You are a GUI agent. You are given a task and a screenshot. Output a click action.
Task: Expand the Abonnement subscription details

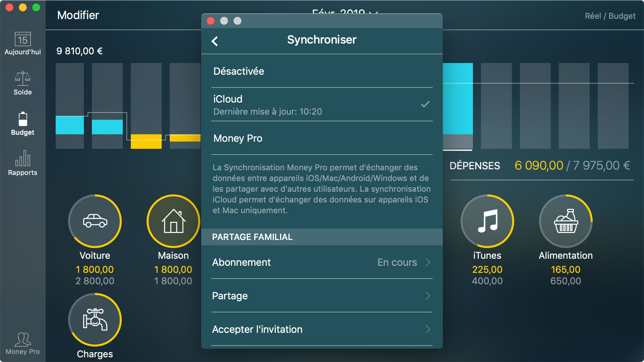click(x=321, y=262)
